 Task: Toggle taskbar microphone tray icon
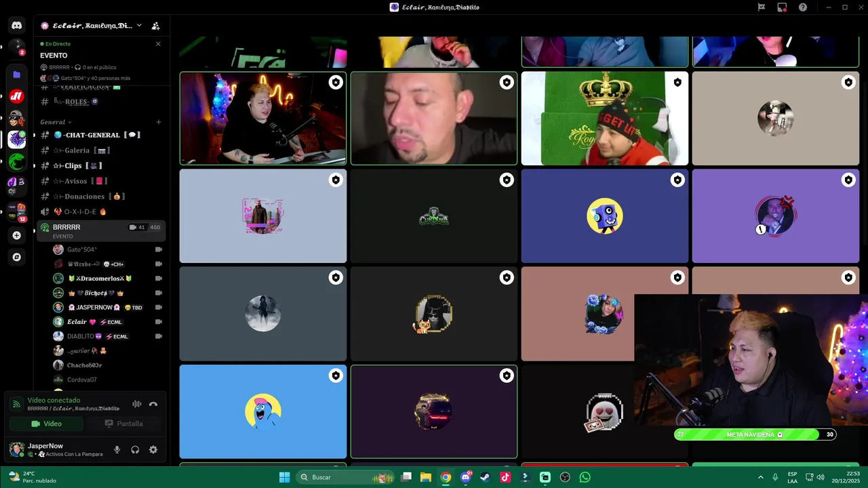coord(775,477)
